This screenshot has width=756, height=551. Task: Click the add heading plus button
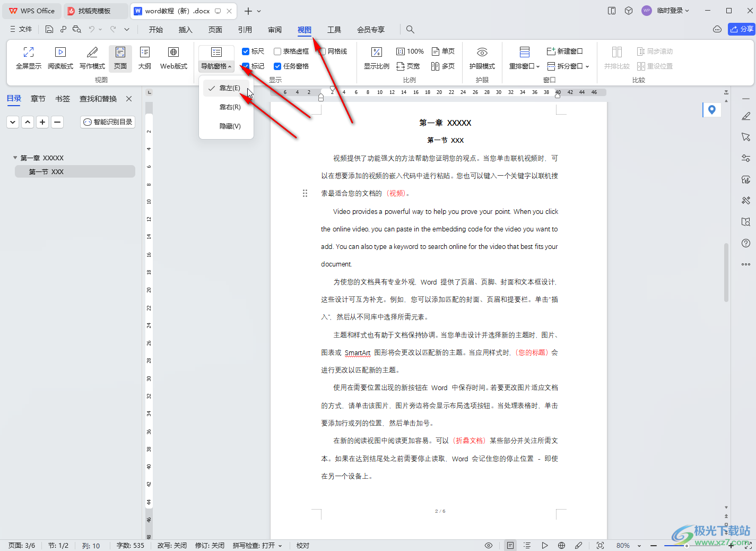coord(42,122)
